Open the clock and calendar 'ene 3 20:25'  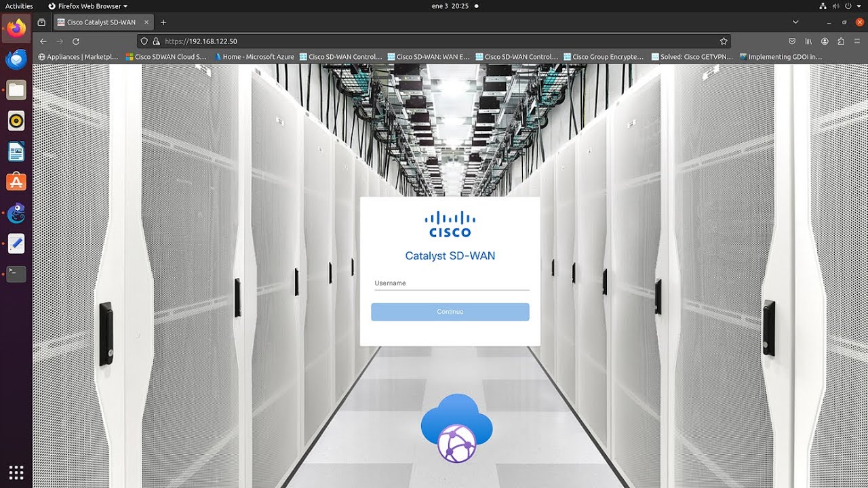point(450,6)
